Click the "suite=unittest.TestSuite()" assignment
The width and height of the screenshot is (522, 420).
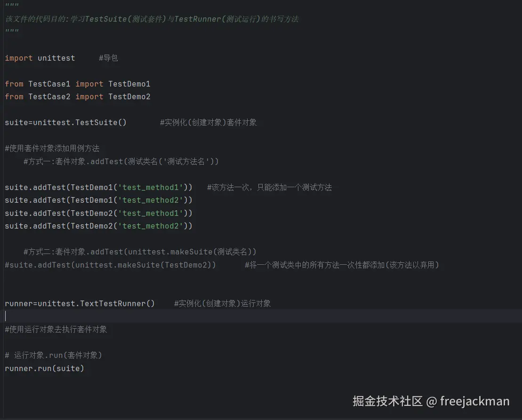[x=66, y=123]
